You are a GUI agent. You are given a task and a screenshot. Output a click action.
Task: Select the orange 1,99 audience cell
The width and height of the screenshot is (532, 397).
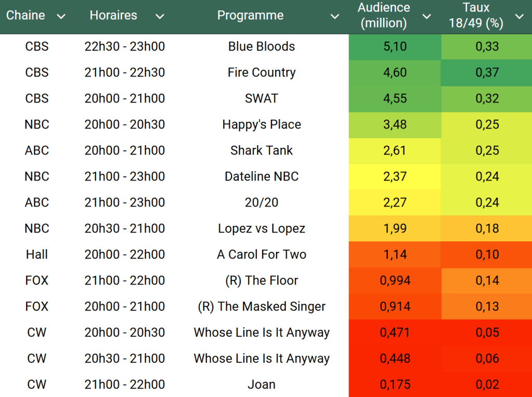(x=395, y=228)
